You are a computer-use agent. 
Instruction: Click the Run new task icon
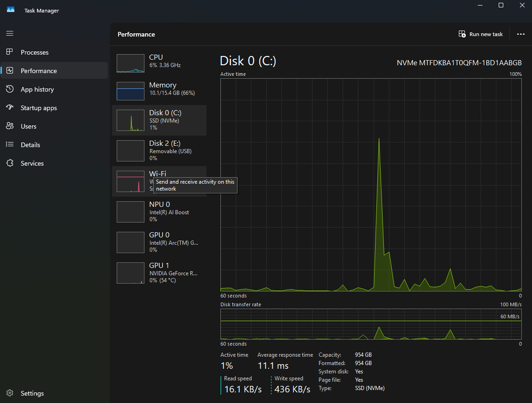[462, 34]
